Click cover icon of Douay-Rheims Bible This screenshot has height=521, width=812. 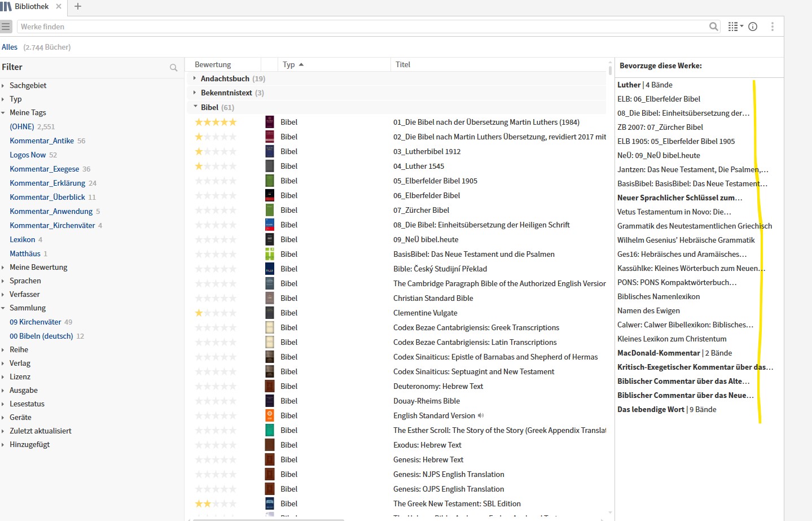pyautogui.click(x=270, y=401)
